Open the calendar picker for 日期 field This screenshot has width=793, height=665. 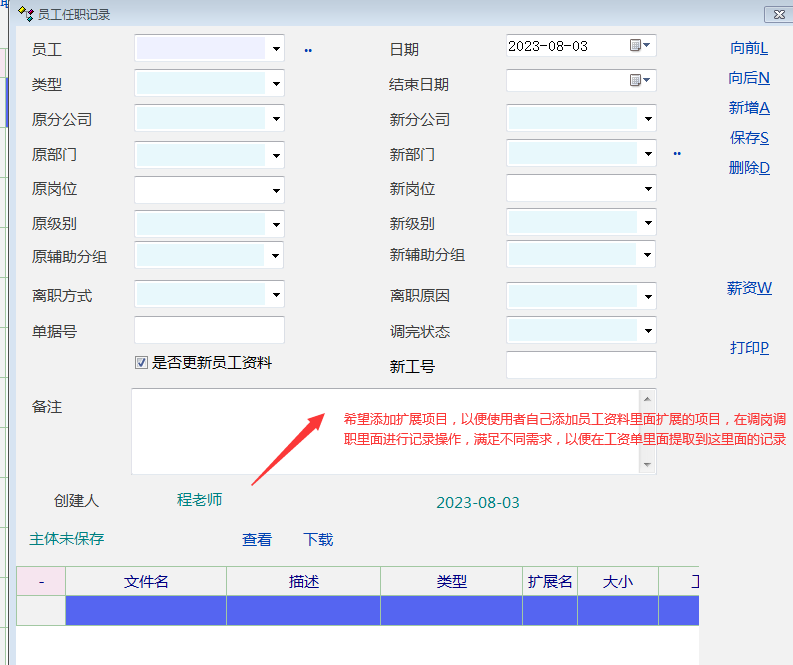(640, 46)
